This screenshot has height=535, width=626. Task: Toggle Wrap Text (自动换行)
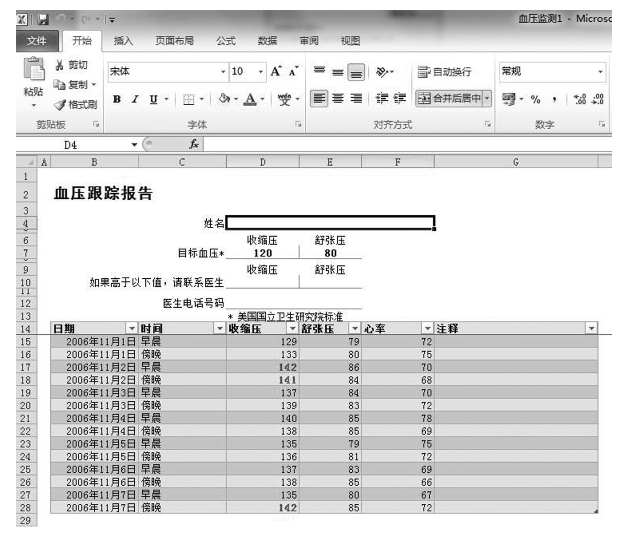click(x=444, y=72)
